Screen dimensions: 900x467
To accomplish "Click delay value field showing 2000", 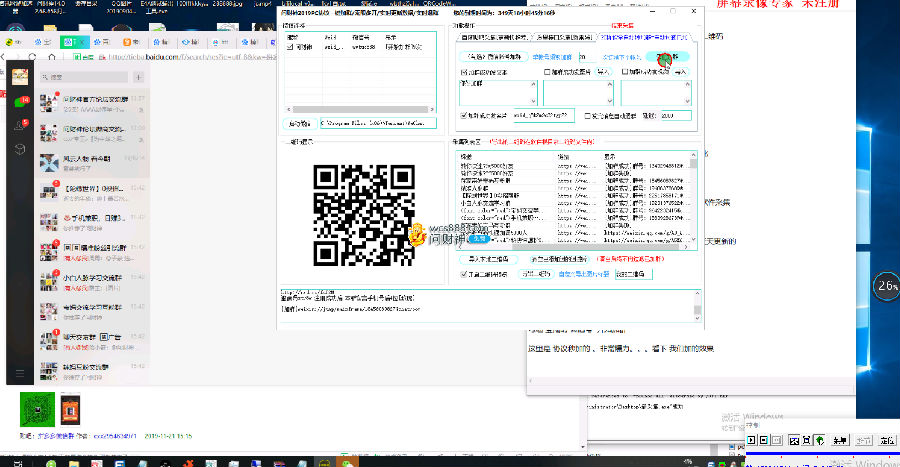I will coord(676,115).
